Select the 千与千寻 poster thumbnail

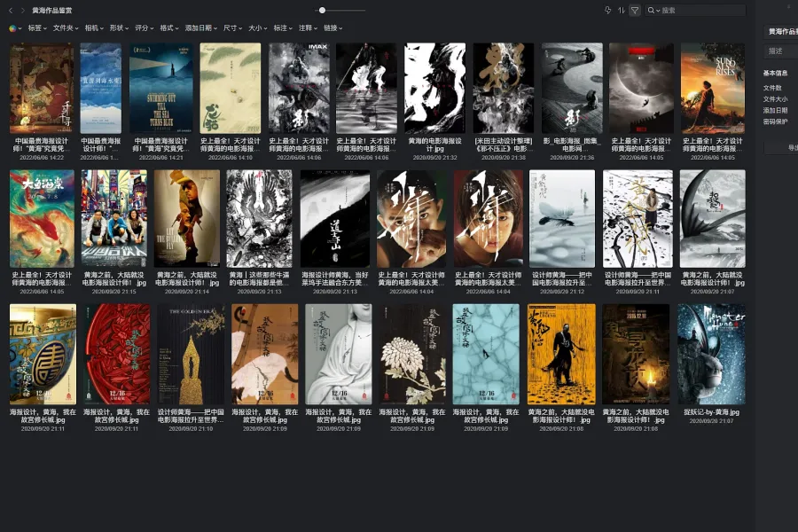click(x=42, y=88)
